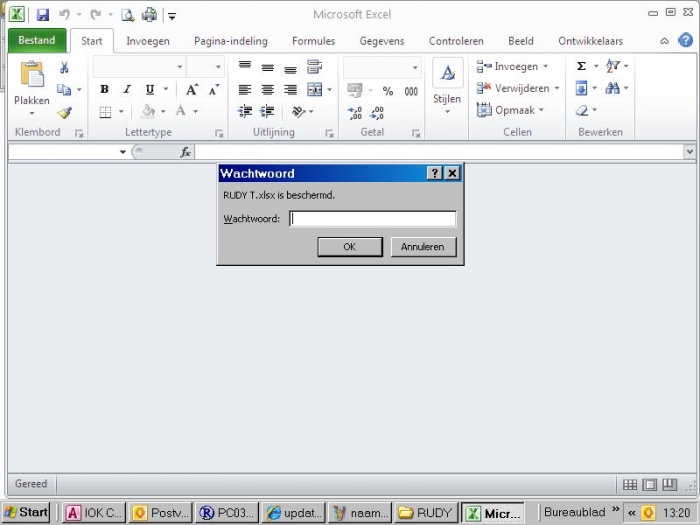Switch to the Invoegen ribbon tab
The image size is (700, 525).
pos(148,41)
